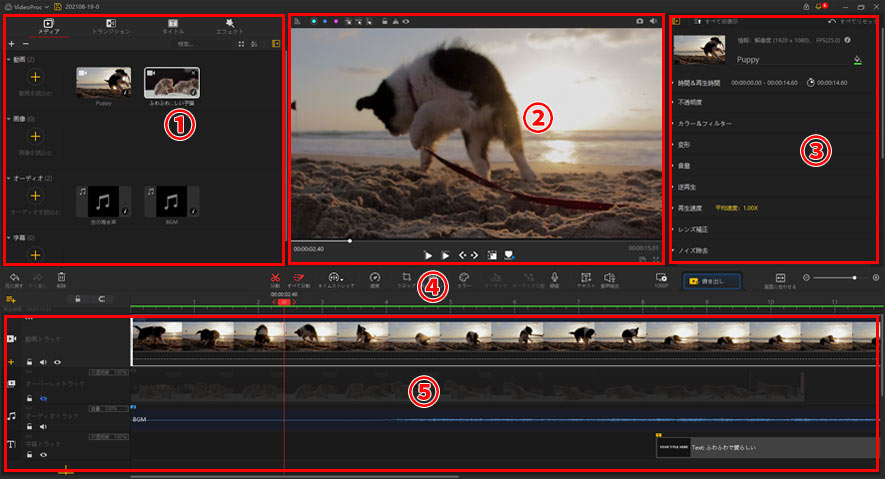This screenshot has height=479, width=885.
Task: Click the preview fullscreen icon
Action: [656, 259]
